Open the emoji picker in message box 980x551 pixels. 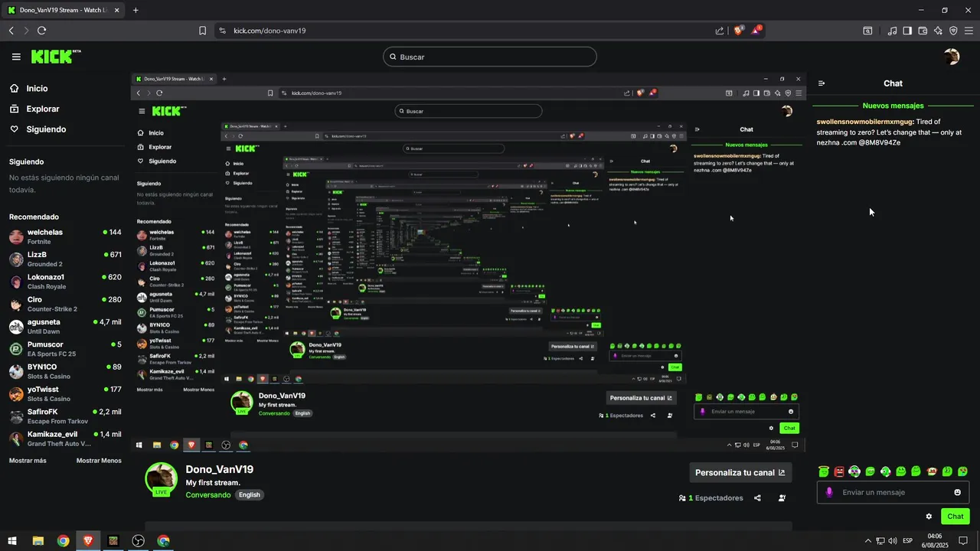click(957, 492)
